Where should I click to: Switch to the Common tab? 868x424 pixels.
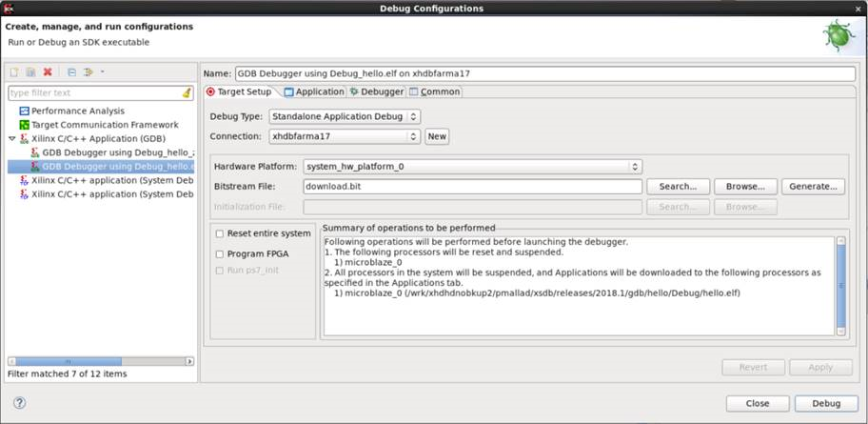[x=435, y=92]
